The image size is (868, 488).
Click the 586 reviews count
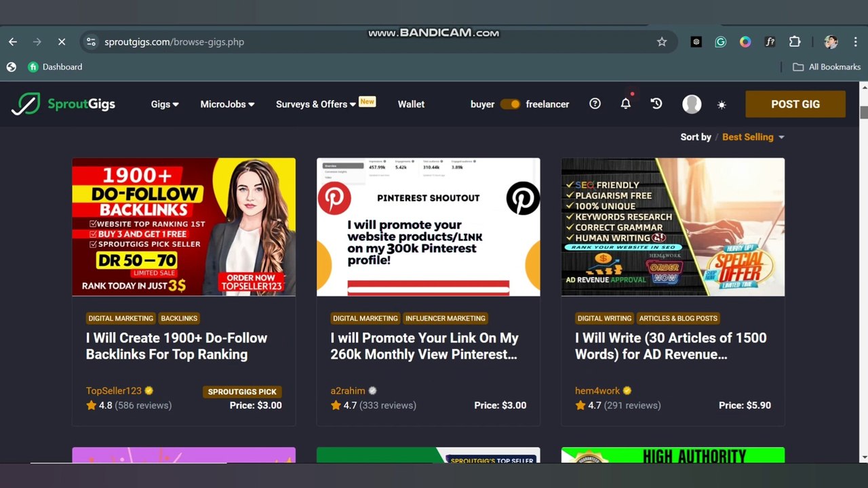143,405
